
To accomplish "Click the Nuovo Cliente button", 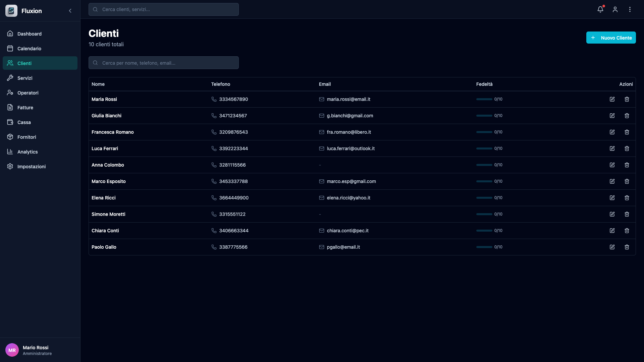I will pyautogui.click(x=611, y=38).
